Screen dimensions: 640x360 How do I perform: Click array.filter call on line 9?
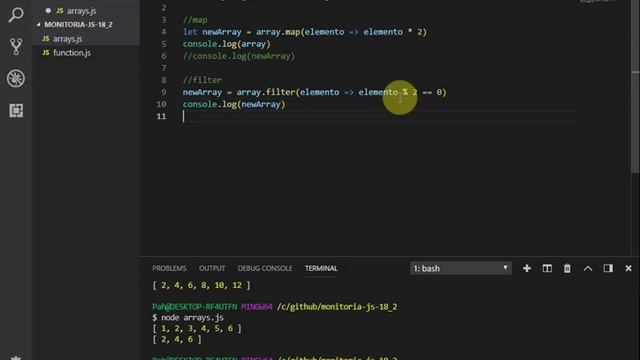pyautogui.click(x=341, y=92)
